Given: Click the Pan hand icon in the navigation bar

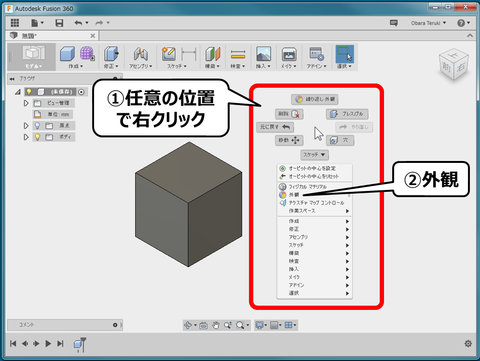Looking at the screenshot, I should [x=216, y=325].
